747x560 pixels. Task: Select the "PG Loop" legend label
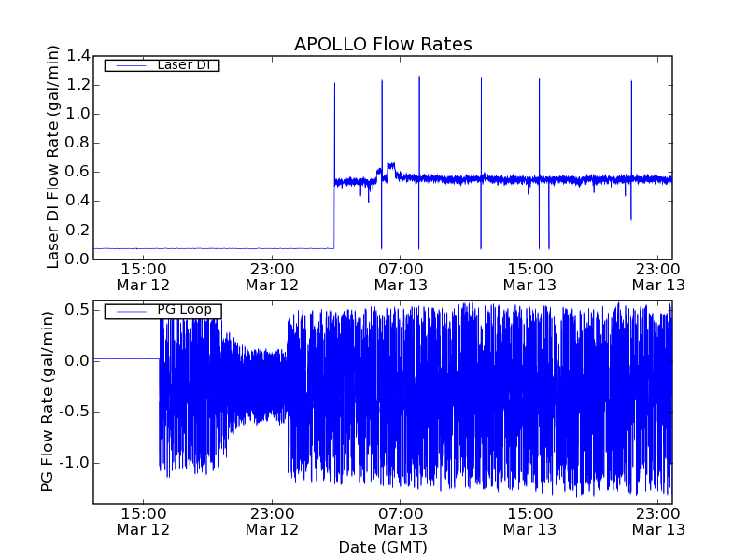click(184, 310)
